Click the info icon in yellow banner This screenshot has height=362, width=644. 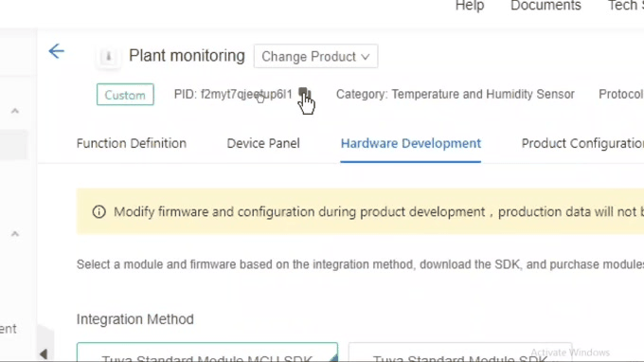coord(99,212)
